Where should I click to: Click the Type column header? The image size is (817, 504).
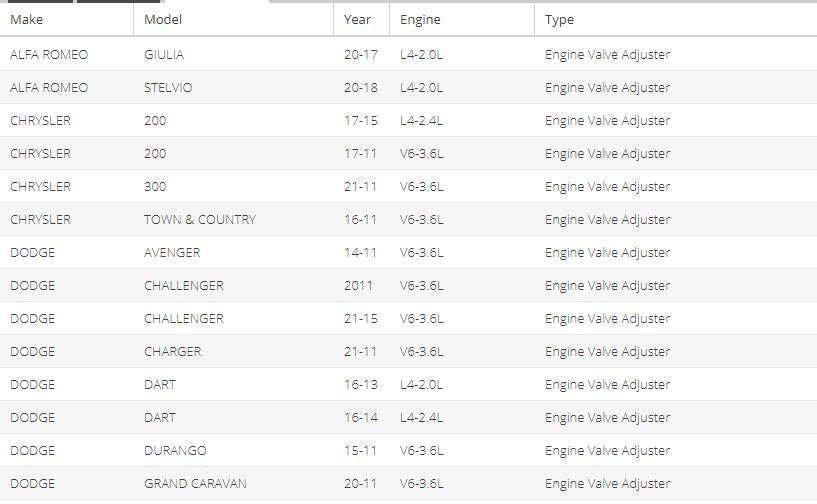pos(559,20)
